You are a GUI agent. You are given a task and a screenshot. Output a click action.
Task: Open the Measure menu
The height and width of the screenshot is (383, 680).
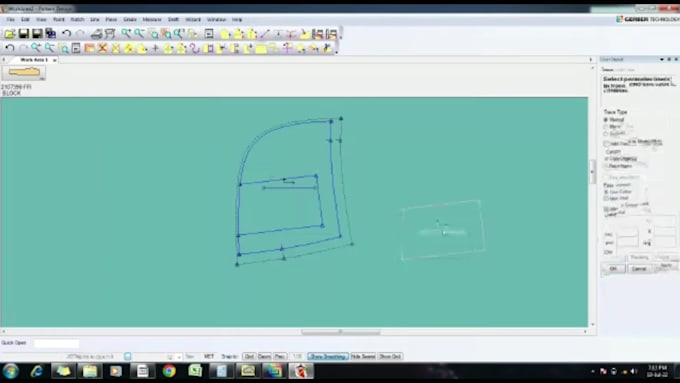[x=152, y=20]
